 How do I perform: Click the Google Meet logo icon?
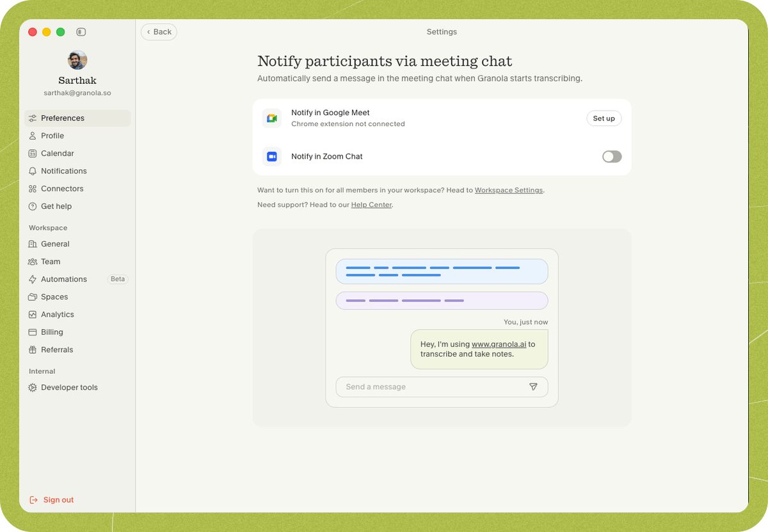[272, 118]
